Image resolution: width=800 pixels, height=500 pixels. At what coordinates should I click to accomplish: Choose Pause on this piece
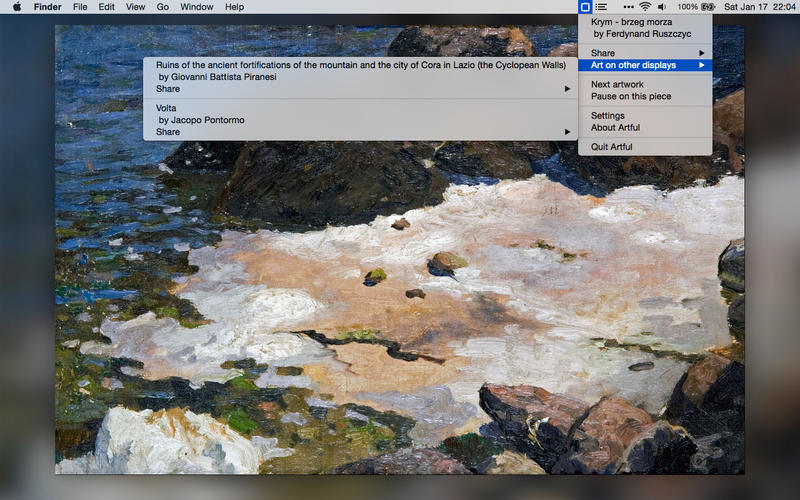pos(645,96)
